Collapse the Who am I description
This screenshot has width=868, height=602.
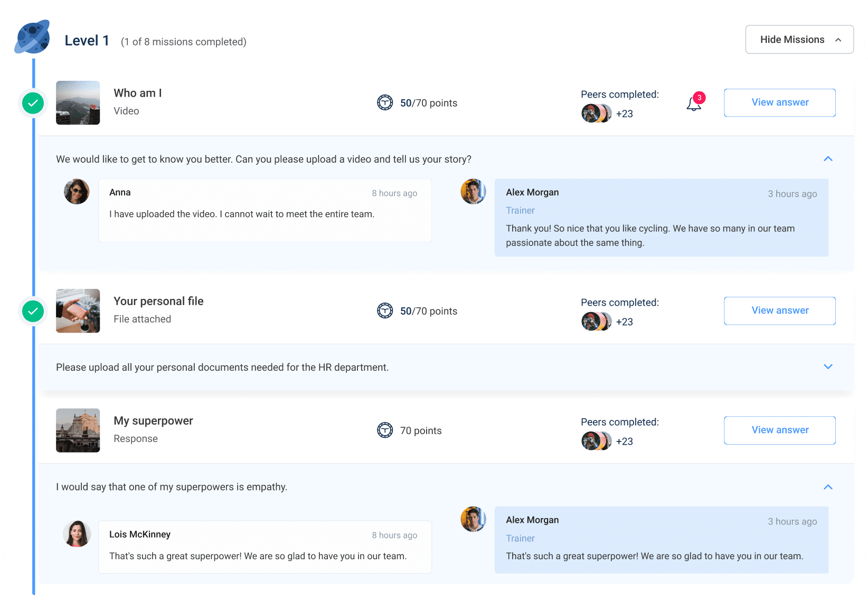point(828,159)
